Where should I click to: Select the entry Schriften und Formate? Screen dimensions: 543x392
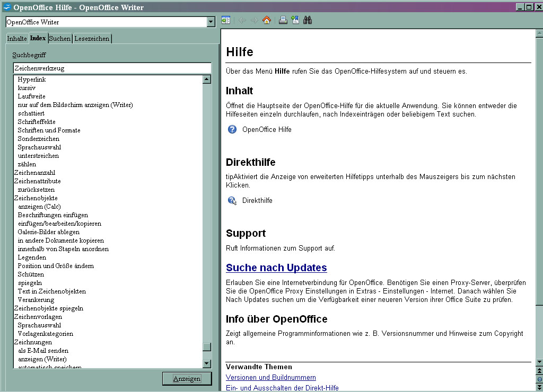click(x=49, y=130)
